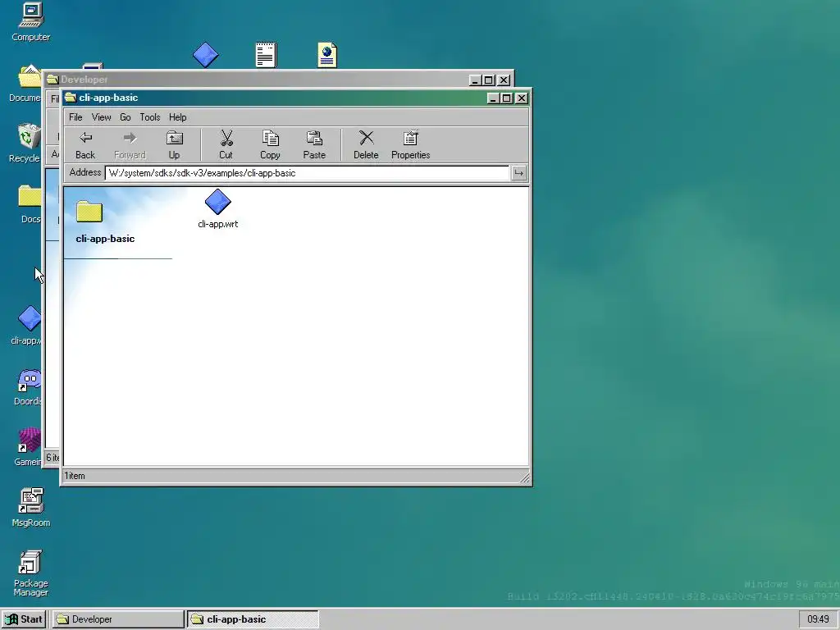
Task: Click the taskbar clock showing 09:49
Action: [x=818, y=619]
